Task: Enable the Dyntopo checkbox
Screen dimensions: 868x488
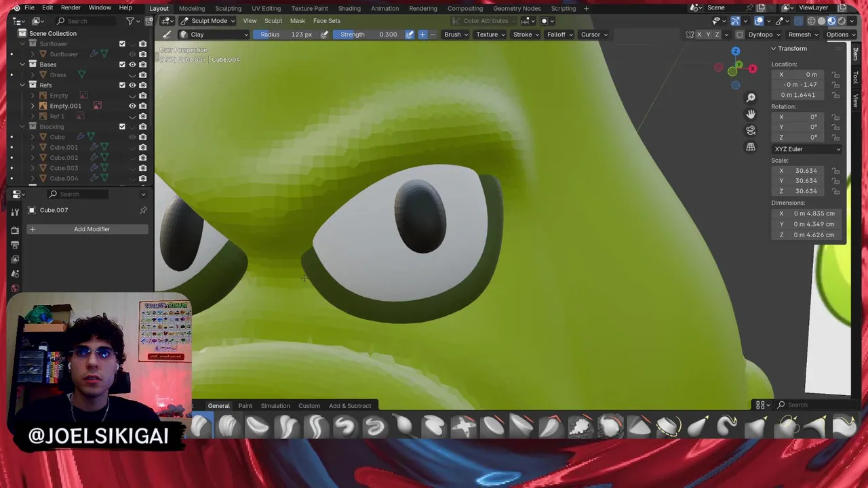Action: click(x=740, y=35)
